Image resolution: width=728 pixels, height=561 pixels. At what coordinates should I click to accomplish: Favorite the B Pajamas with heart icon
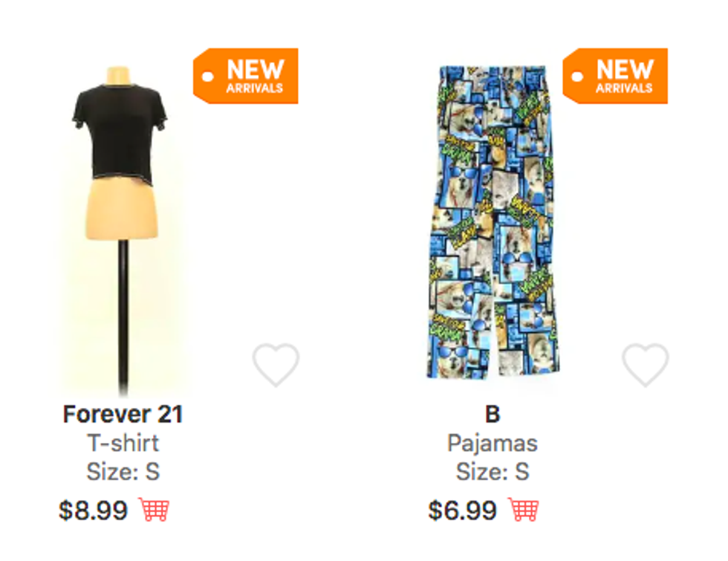646,365
